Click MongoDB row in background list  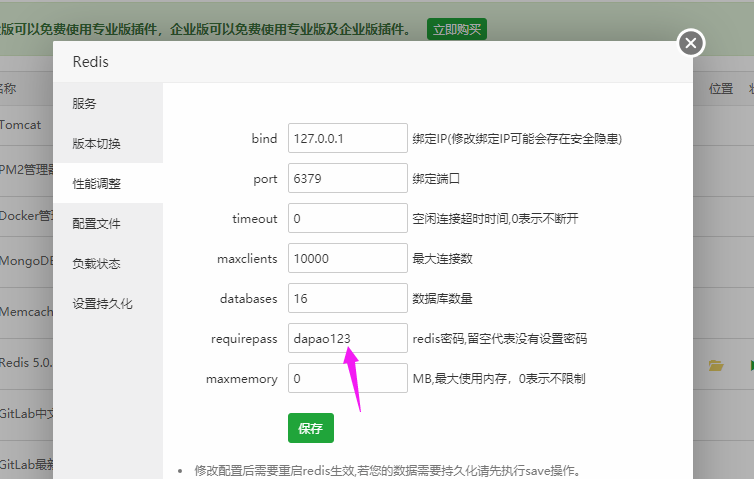tap(26, 261)
